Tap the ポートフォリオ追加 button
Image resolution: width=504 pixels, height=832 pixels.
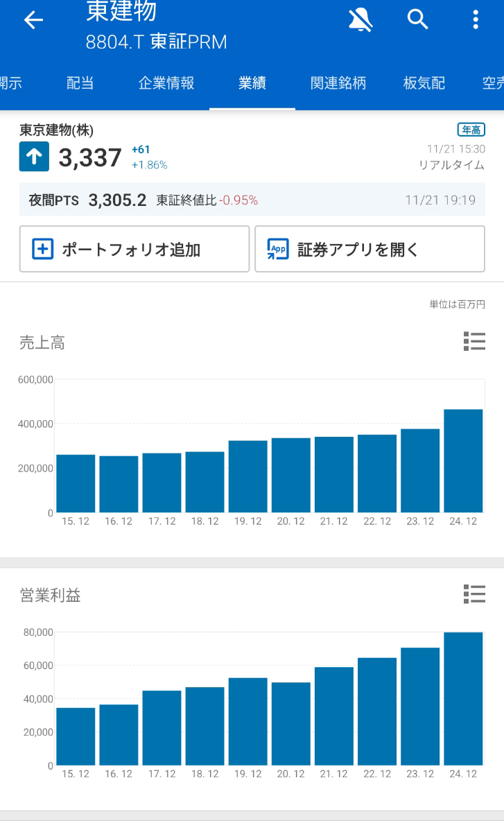[134, 249]
